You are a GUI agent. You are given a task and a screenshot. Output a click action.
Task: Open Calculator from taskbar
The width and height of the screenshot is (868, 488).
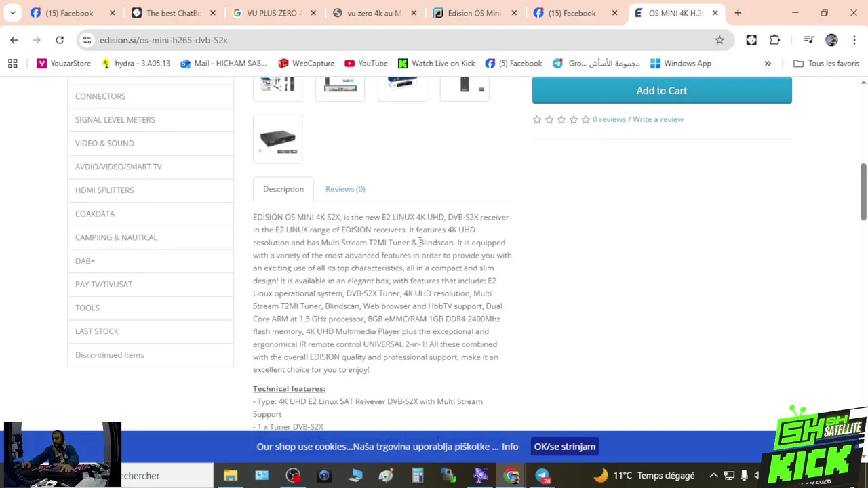pyautogui.click(x=417, y=476)
